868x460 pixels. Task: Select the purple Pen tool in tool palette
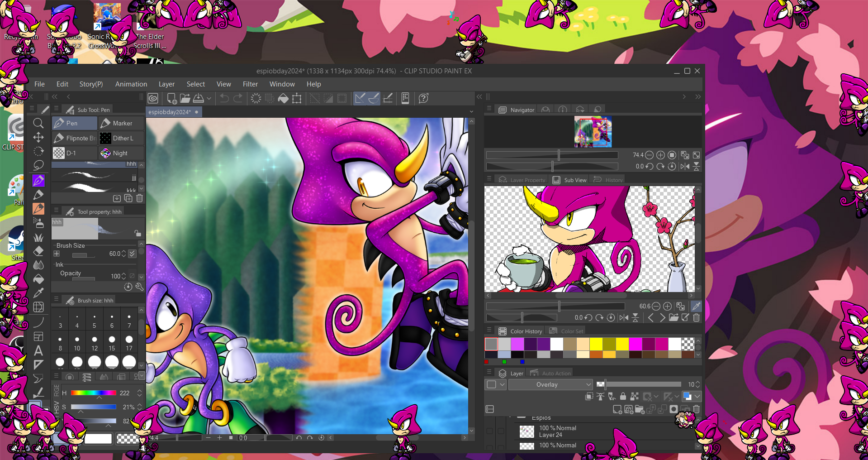[x=38, y=180]
